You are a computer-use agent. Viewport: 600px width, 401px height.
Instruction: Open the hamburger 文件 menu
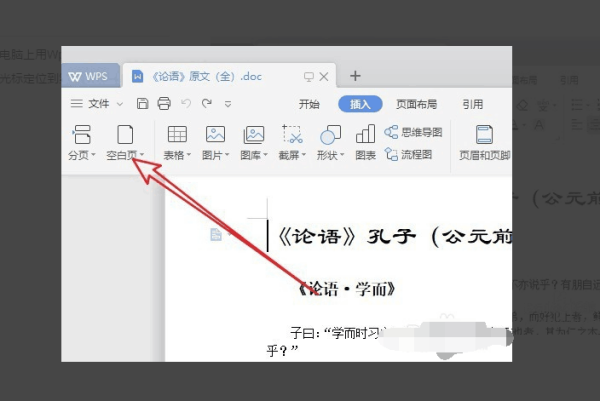(90, 104)
